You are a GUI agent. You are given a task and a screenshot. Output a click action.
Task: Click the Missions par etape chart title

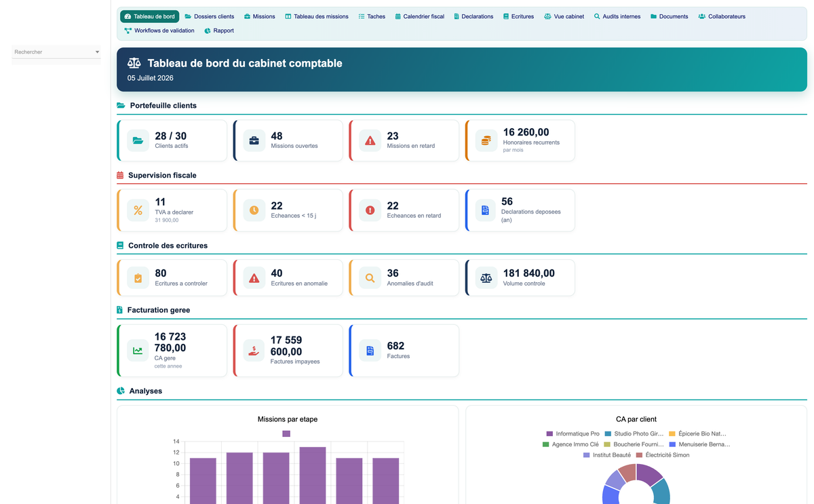click(x=288, y=419)
